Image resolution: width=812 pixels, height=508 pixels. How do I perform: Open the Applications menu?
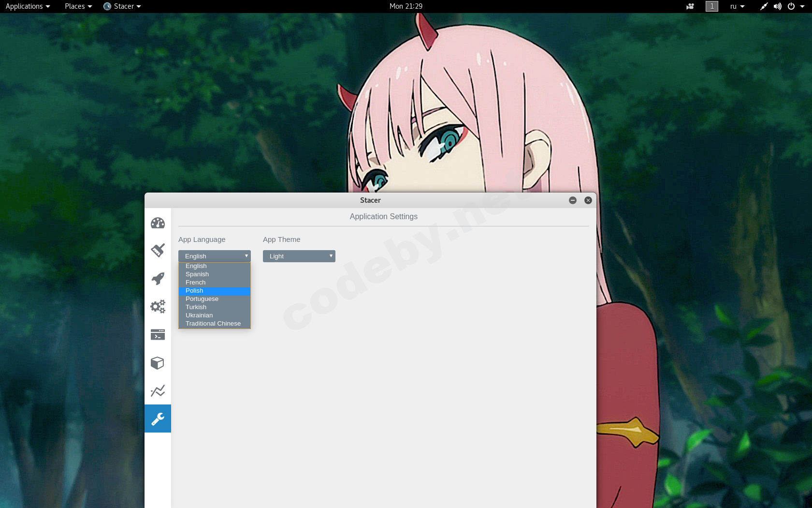tap(28, 6)
